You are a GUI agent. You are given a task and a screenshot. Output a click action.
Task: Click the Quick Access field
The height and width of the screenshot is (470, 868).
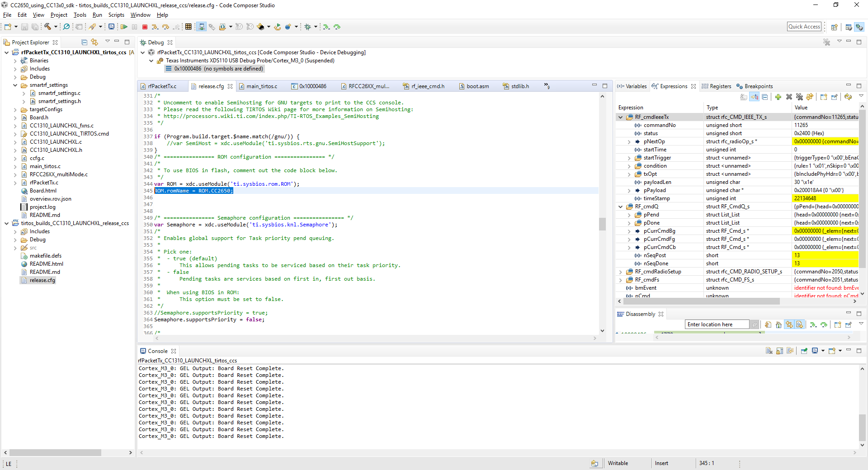804,27
